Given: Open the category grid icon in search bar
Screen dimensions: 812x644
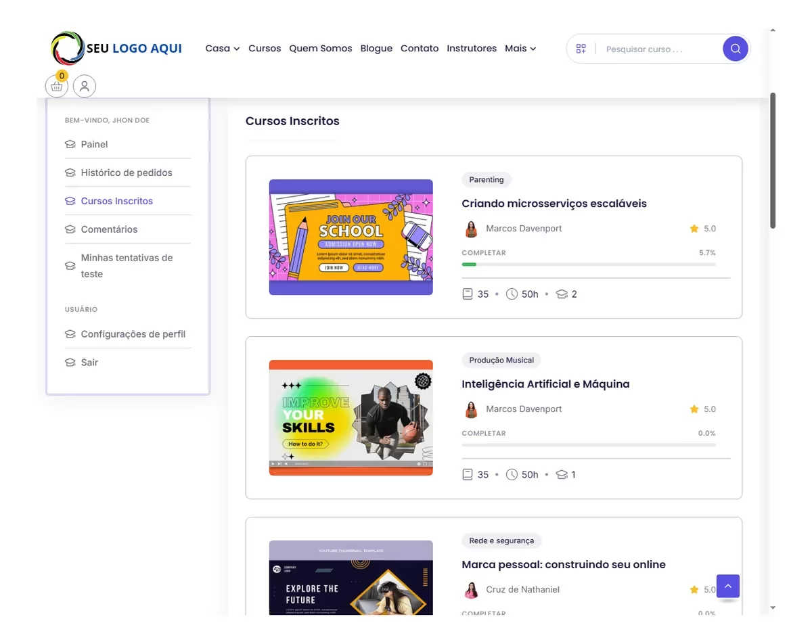Looking at the screenshot, I should coord(581,49).
